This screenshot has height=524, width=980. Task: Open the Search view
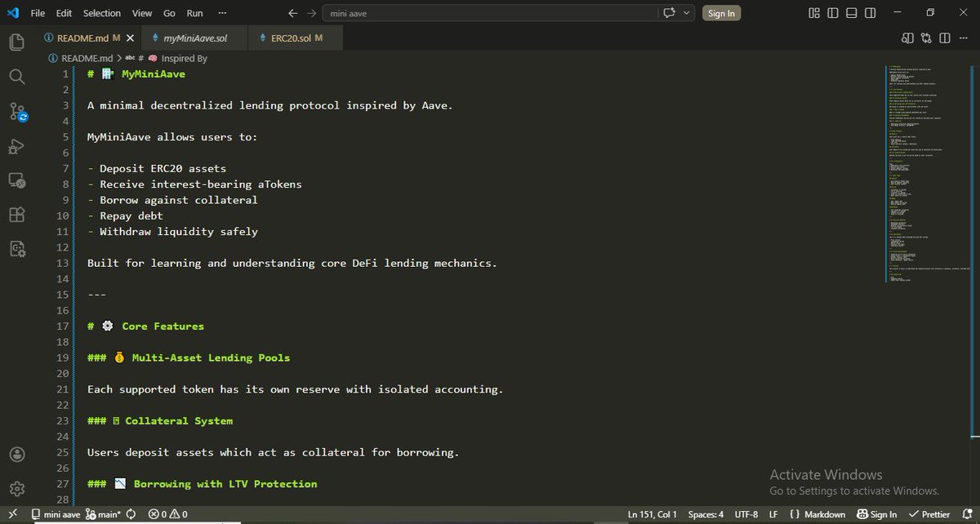17,77
